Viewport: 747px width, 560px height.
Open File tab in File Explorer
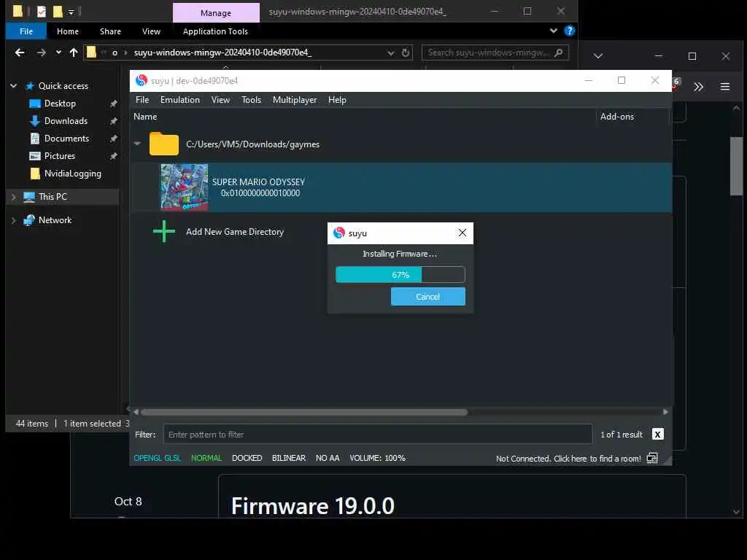click(x=26, y=31)
